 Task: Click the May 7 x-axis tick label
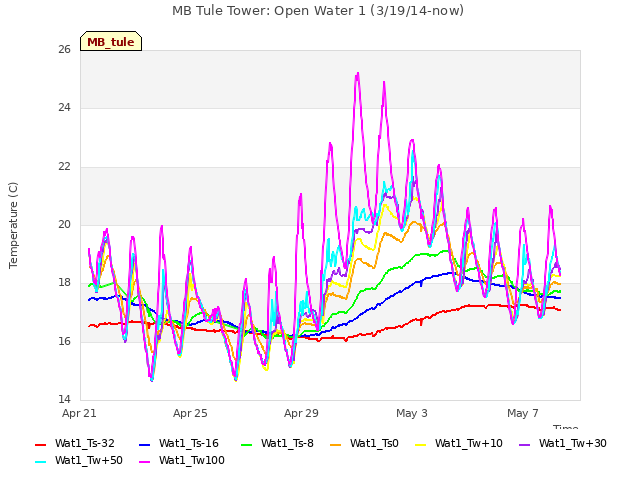tap(523, 413)
